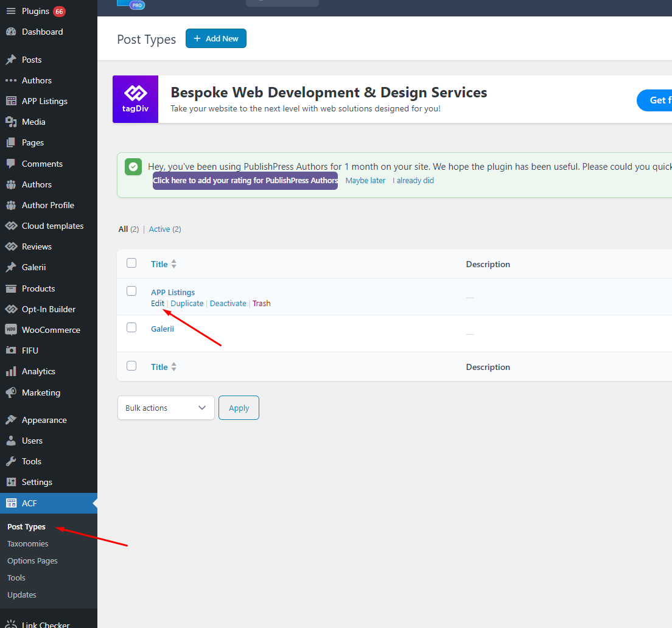This screenshot has width=672, height=628.
Task: Open the Galerii title link in table
Action: [x=163, y=329]
